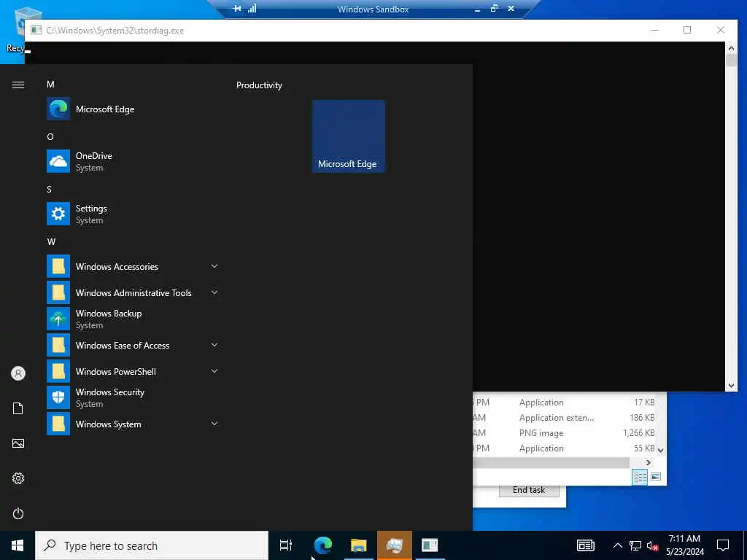Open Microsoft Edge from the taskbar
The image size is (747, 560).
[323, 545]
